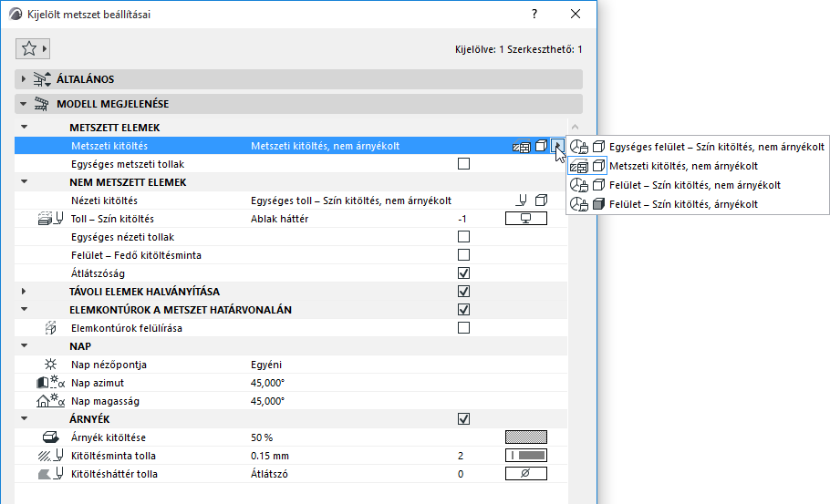Select the Nézeti kitöltés row value

coord(351,201)
